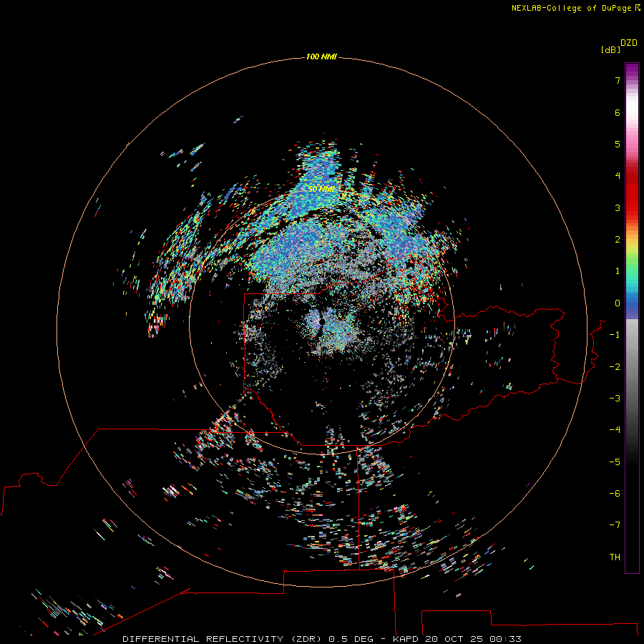This screenshot has width=644, height=644.
Task: Click the -2 value on the ZDR scale
Action: (615, 367)
